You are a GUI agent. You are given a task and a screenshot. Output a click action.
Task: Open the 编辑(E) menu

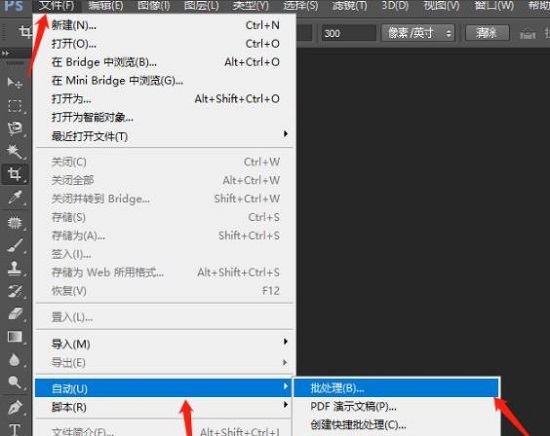[x=106, y=6]
